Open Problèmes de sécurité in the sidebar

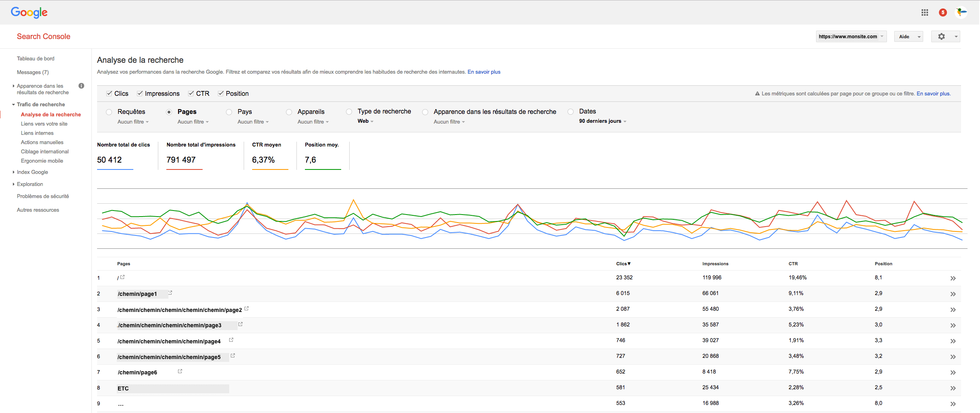43,196
